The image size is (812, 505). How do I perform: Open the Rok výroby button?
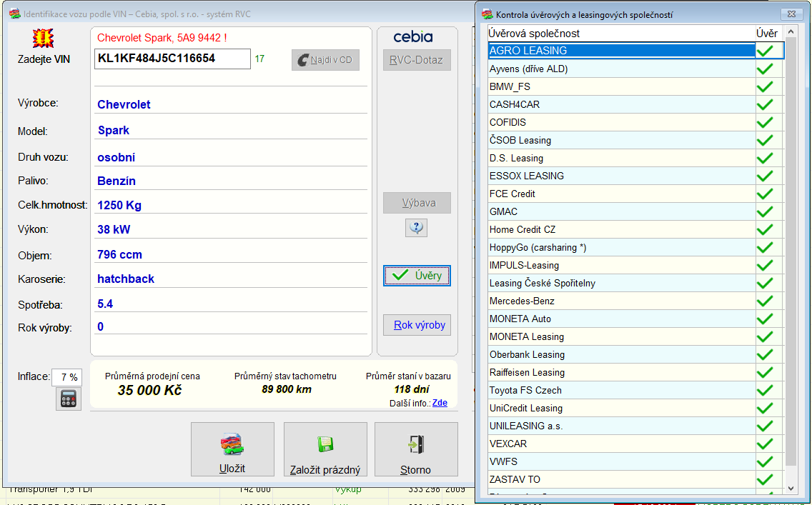[x=420, y=326]
